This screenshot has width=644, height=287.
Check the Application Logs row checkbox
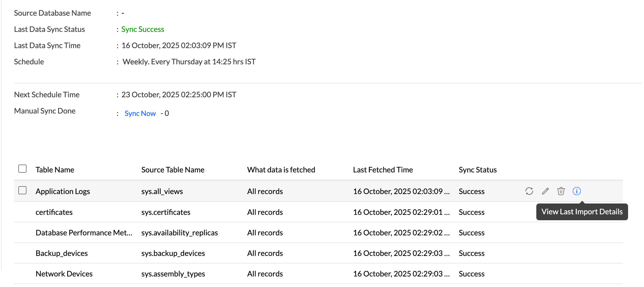(x=22, y=191)
